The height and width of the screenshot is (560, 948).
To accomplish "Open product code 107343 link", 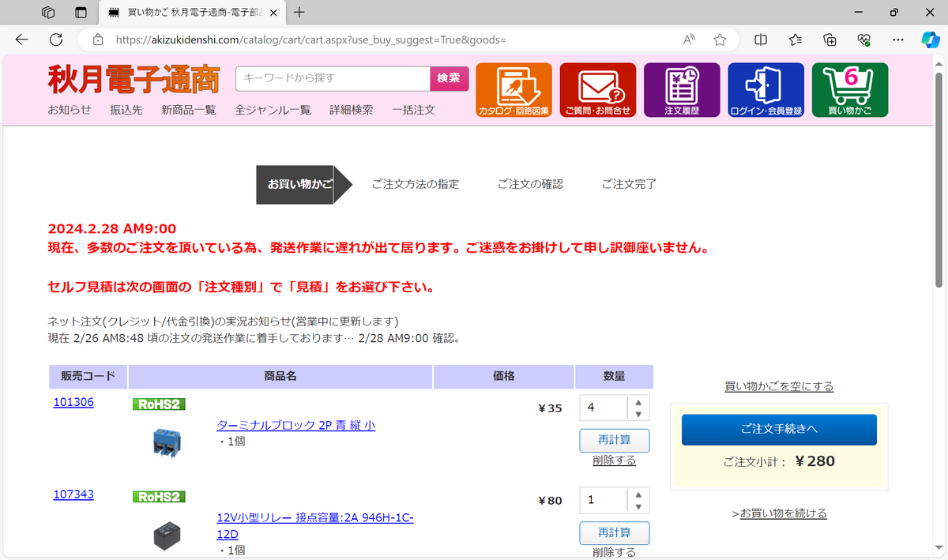I will 73,494.
